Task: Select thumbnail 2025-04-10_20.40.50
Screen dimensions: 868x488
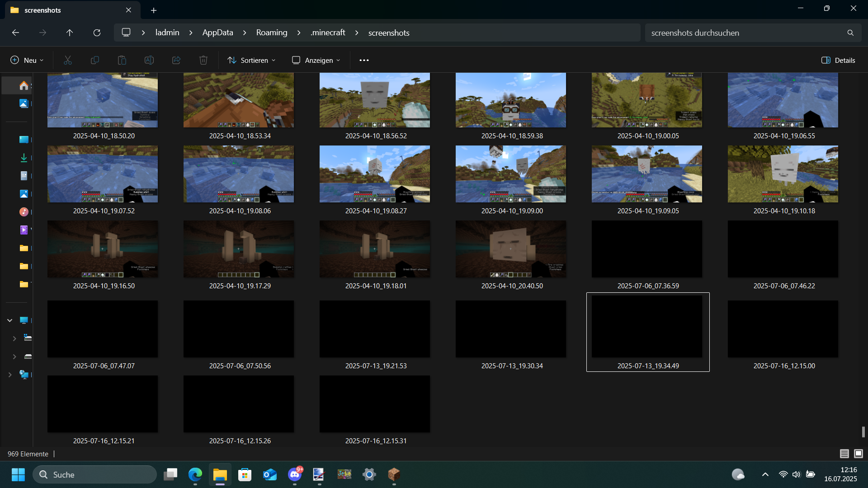Action: (511, 249)
